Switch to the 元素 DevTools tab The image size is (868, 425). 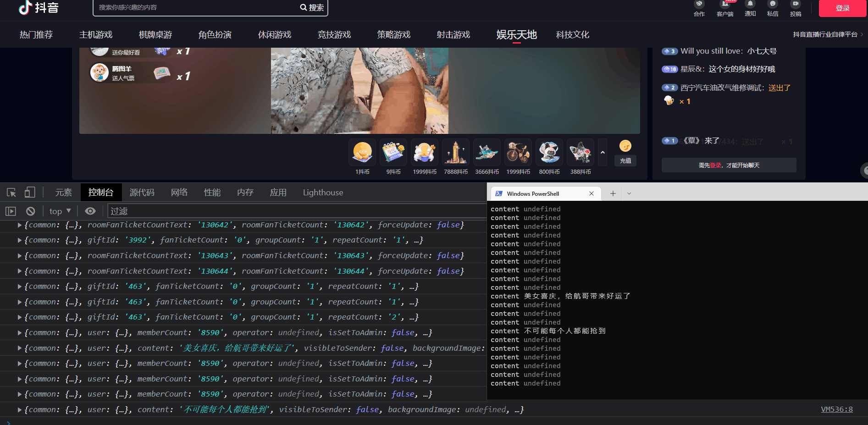pyautogui.click(x=63, y=193)
